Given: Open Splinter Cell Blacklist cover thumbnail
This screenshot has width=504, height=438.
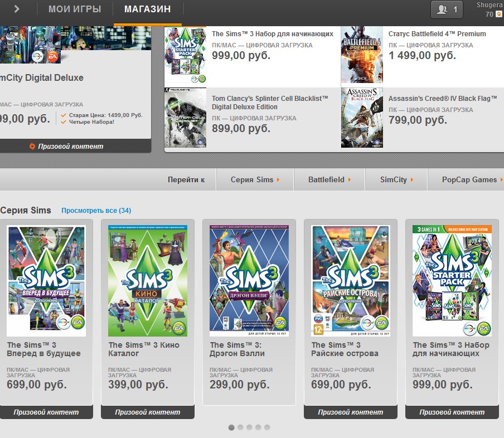Looking at the screenshot, I should pos(186,118).
